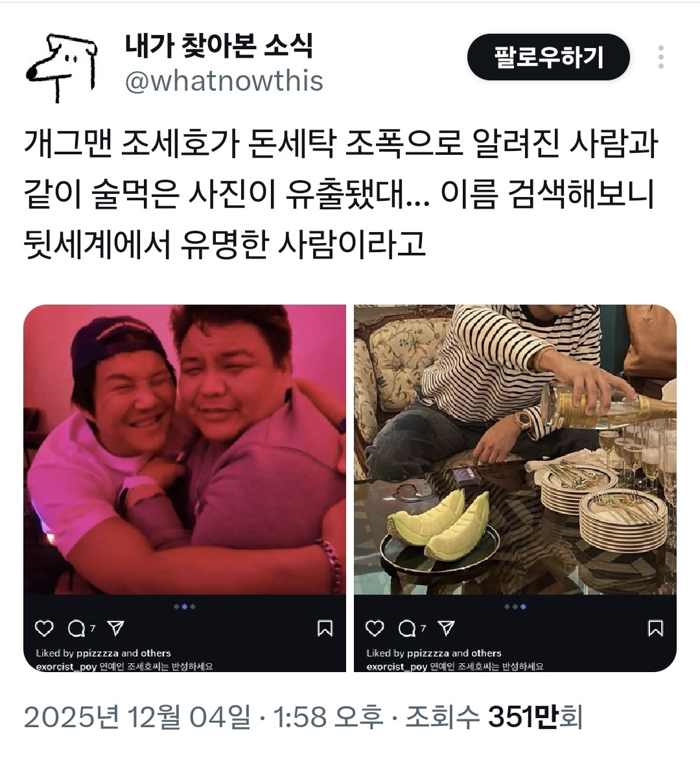Open the @whatnowthis profile handle
700x757 pixels.
click(224, 81)
